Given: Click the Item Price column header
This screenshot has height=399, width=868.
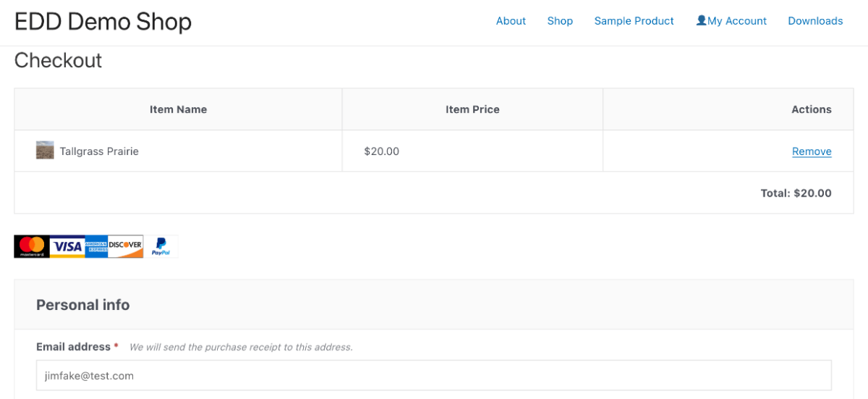Looking at the screenshot, I should coord(472,109).
